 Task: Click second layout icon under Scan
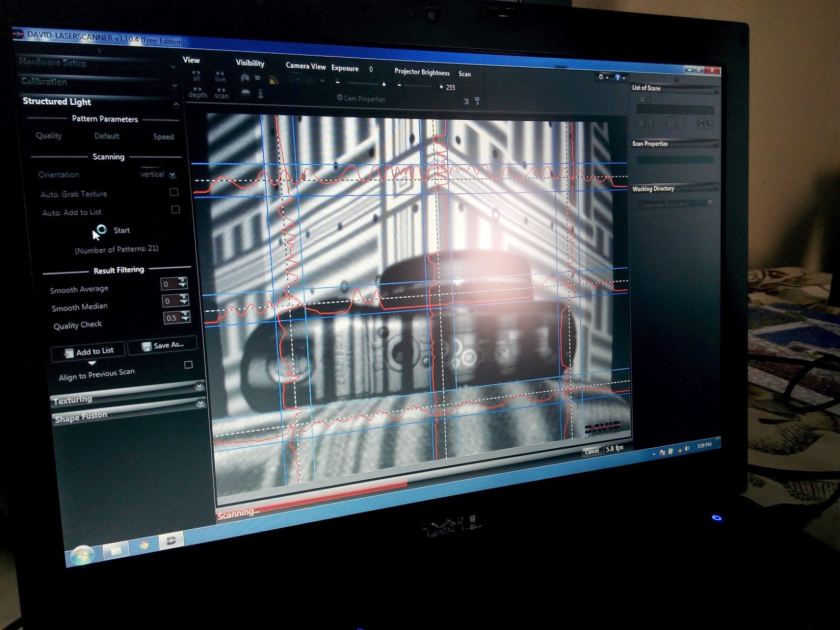pyautogui.click(x=477, y=101)
